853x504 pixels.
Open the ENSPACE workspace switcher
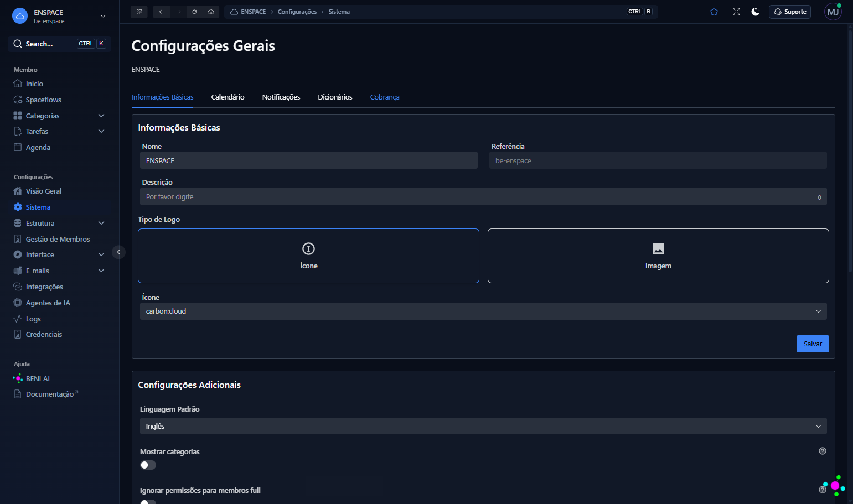(x=59, y=16)
